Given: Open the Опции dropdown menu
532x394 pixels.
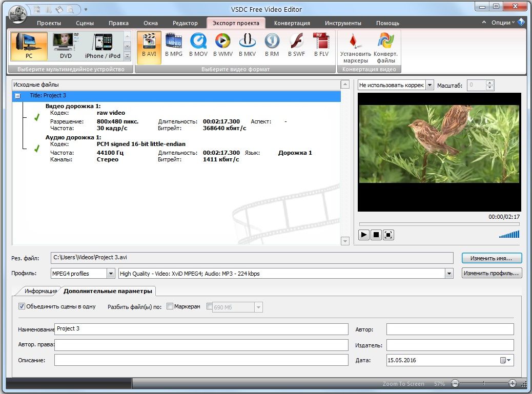Looking at the screenshot, I should click(x=503, y=23).
